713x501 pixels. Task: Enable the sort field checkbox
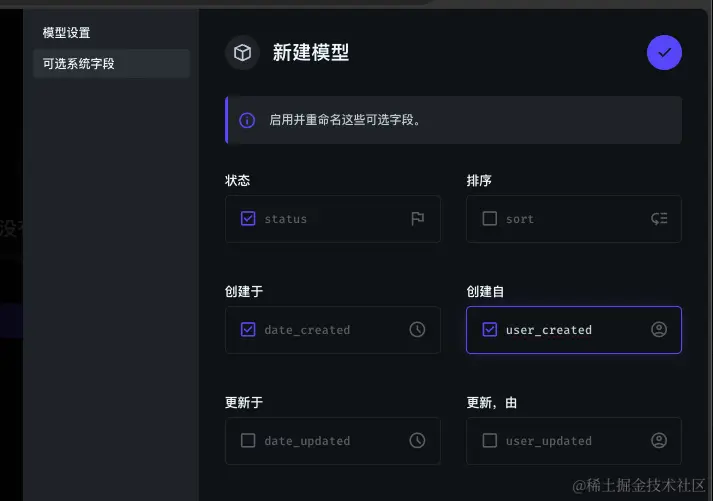pyautogui.click(x=490, y=219)
